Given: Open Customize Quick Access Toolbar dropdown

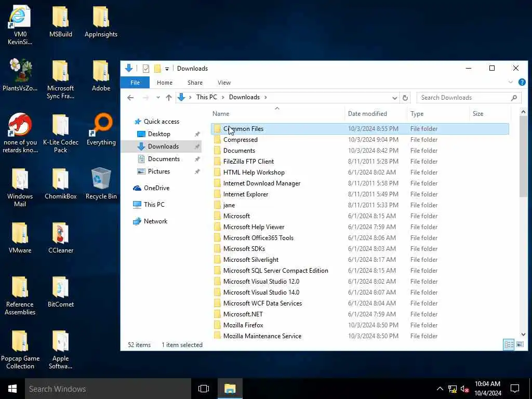Looking at the screenshot, I should coord(167,69).
